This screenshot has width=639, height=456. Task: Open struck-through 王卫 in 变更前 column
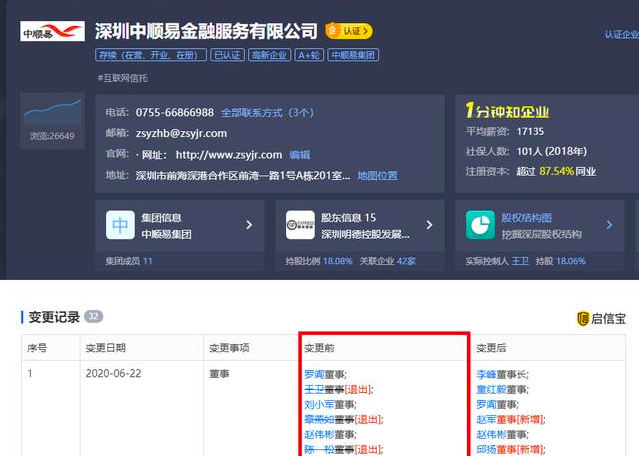click(x=314, y=390)
